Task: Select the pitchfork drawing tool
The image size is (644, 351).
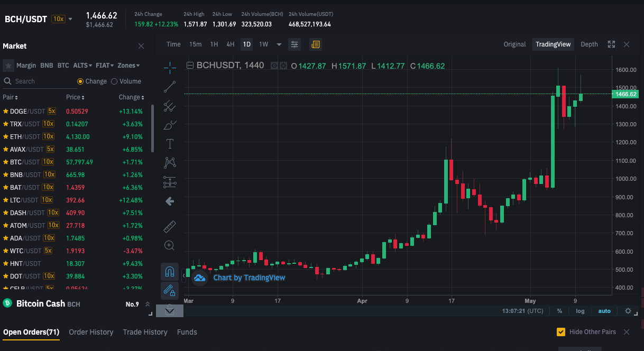Action: tap(170, 106)
